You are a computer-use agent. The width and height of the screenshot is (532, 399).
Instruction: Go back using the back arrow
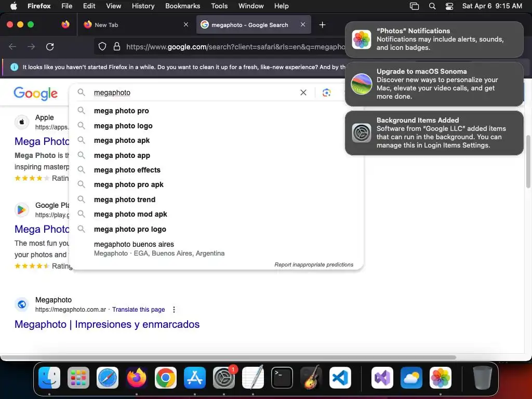click(12, 46)
